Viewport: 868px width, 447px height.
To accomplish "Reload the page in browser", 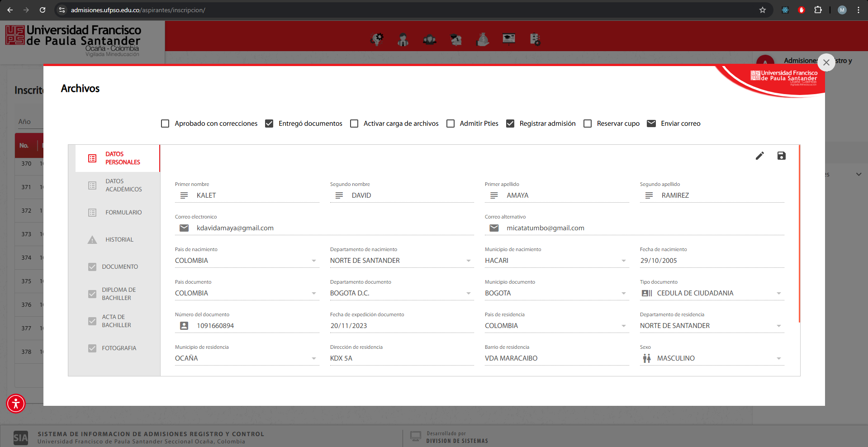I will (x=43, y=10).
